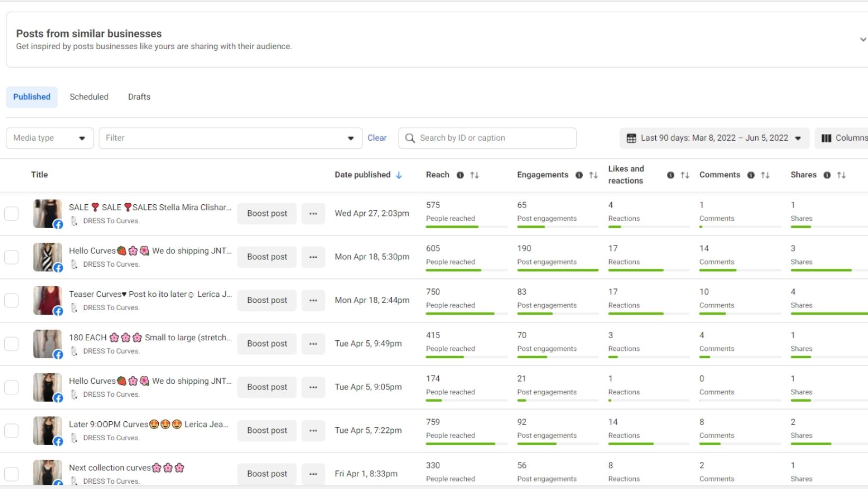Select checkbox for SALE SALE post
The width and height of the screenshot is (868, 489).
(x=12, y=214)
